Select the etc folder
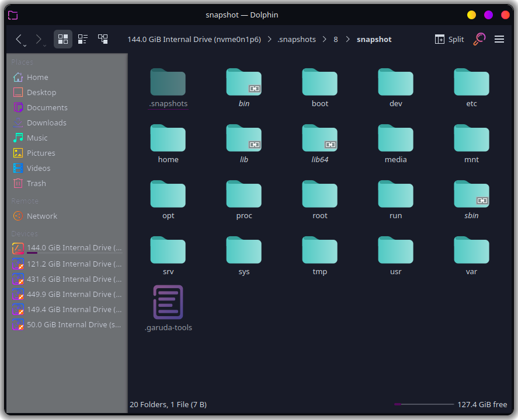The image size is (518, 420). pyautogui.click(x=471, y=82)
